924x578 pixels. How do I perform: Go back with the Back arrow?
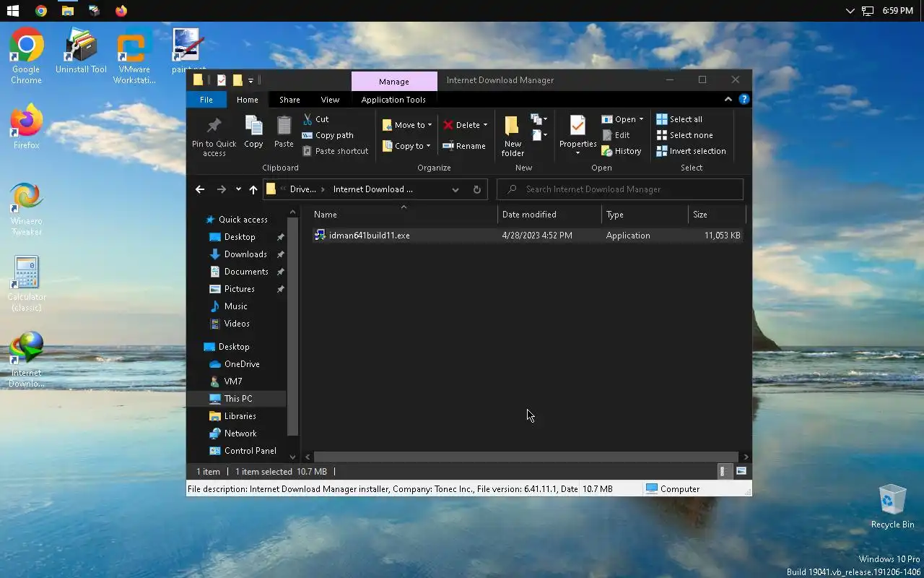click(x=200, y=189)
